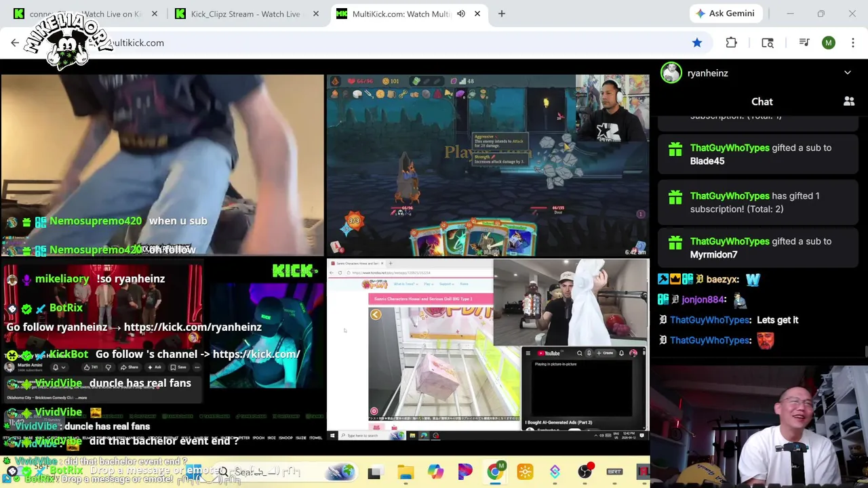Open Copilot from the taskbar

tap(435, 472)
